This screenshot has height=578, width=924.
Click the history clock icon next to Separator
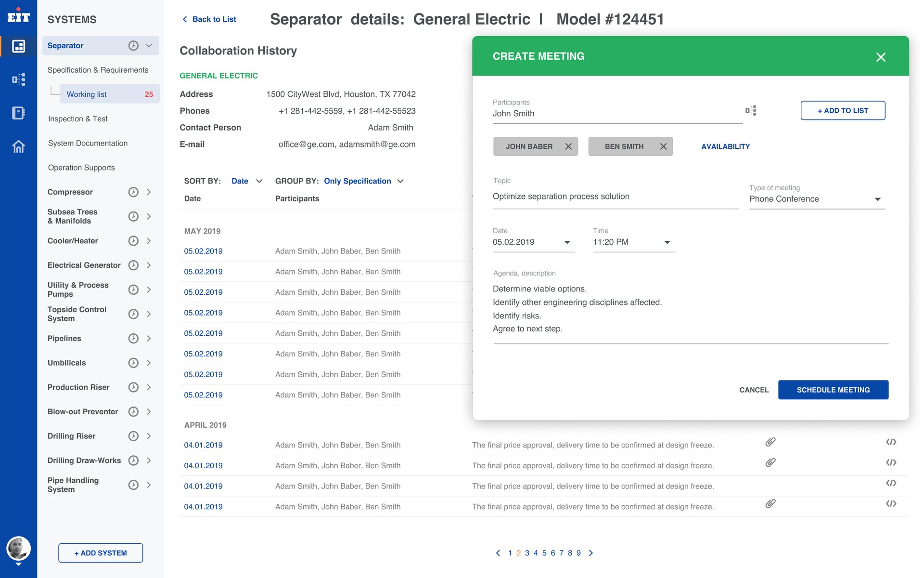tap(133, 45)
